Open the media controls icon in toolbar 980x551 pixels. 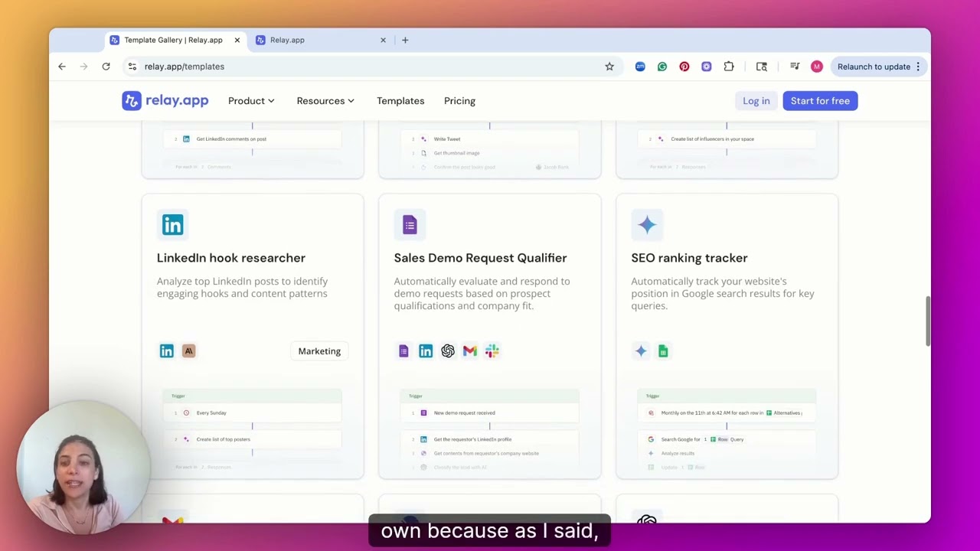tap(795, 67)
